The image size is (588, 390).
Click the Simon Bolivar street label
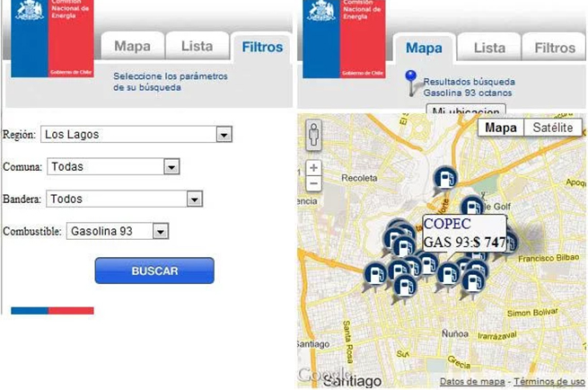tap(532, 313)
